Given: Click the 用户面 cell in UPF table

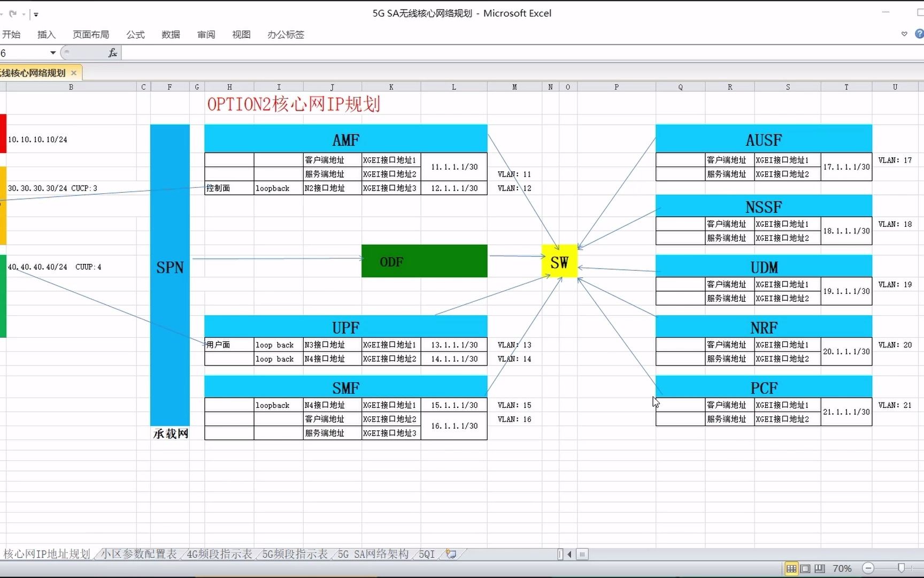Looking at the screenshot, I should [x=229, y=345].
